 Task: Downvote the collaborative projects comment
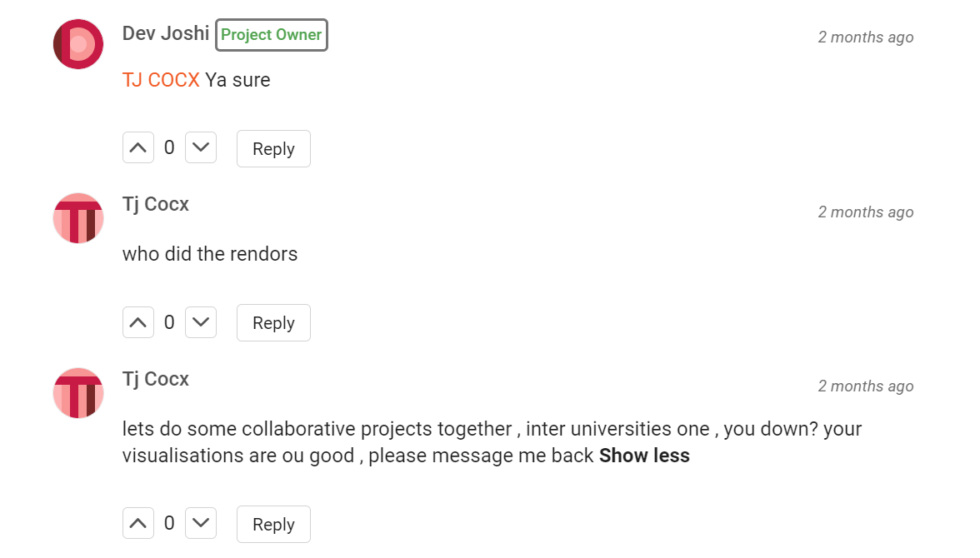201,523
